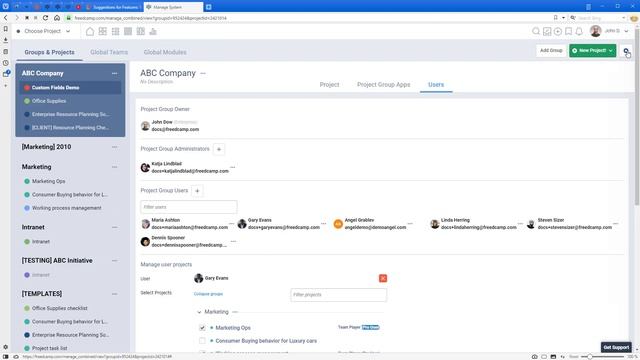The height and width of the screenshot is (360, 640).
Task: Open the options menu for the Marketing sidebar group
Action: tap(114, 167)
